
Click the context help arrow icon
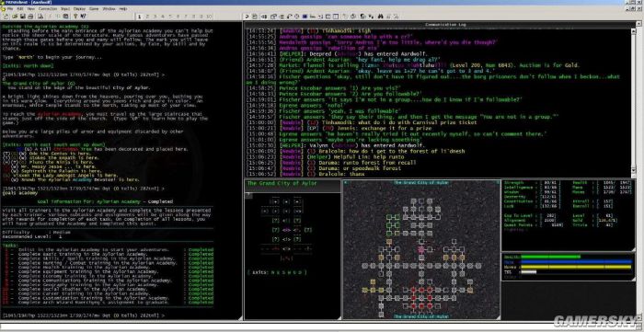click(x=83, y=17)
